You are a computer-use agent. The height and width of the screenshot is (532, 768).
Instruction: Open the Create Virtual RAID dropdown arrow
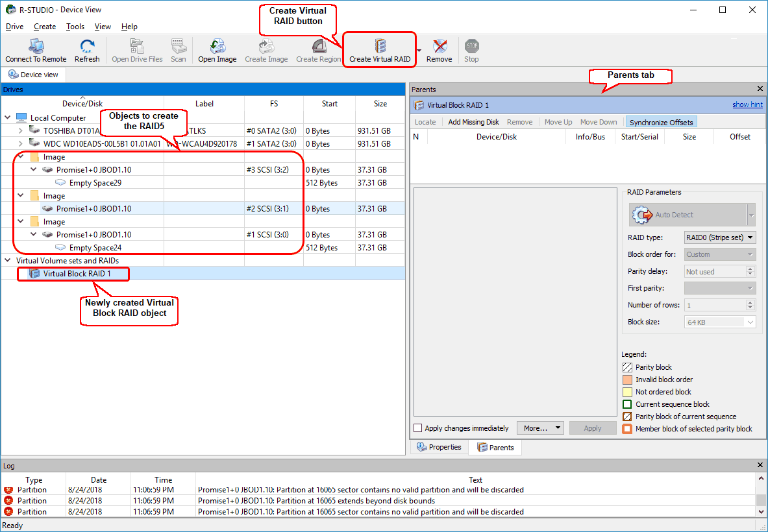(x=419, y=50)
